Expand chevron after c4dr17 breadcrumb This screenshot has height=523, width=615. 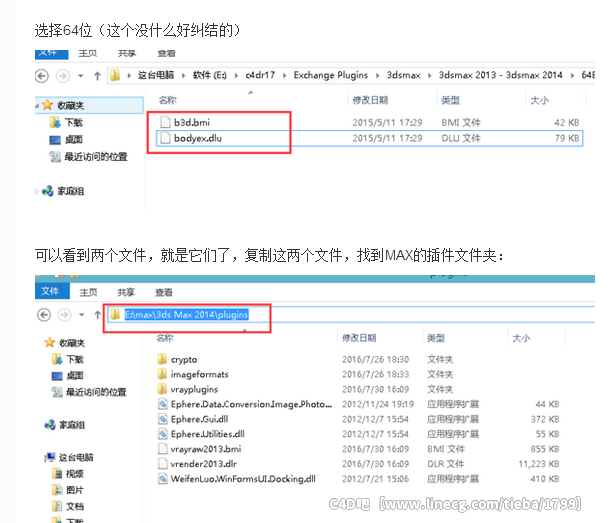pos(284,75)
